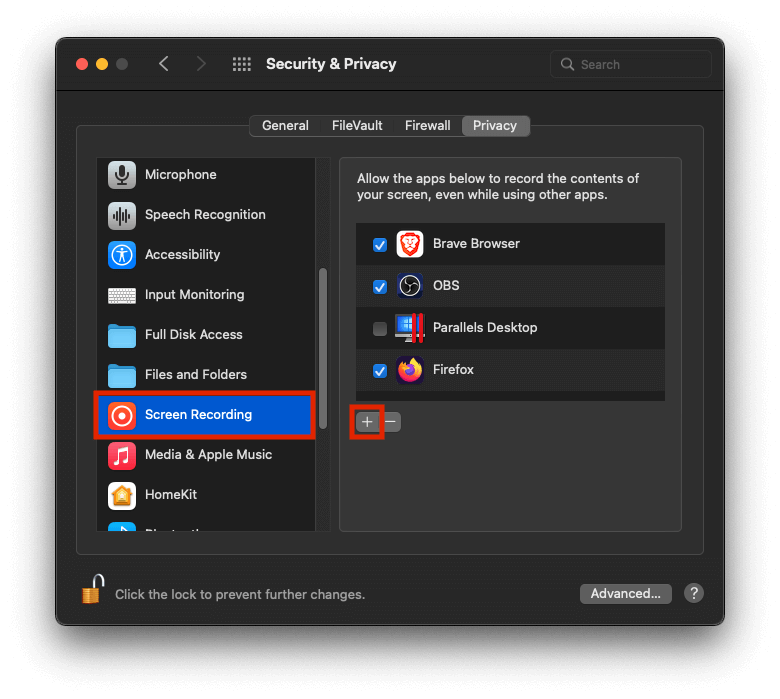780x699 pixels.
Task: Switch to the Firewall tab
Action: point(427,126)
